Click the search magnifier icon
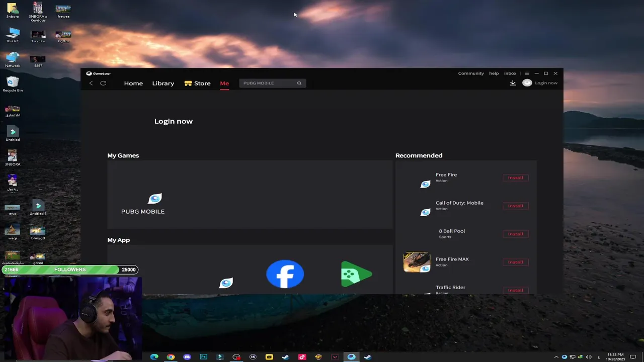This screenshot has width=644, height=362. point(299,83)
